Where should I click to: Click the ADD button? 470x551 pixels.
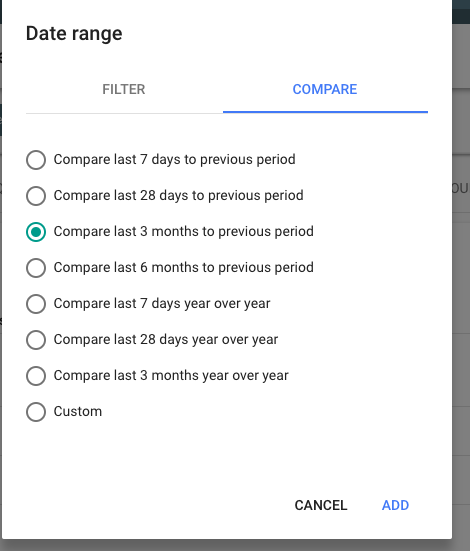(395, 505)
